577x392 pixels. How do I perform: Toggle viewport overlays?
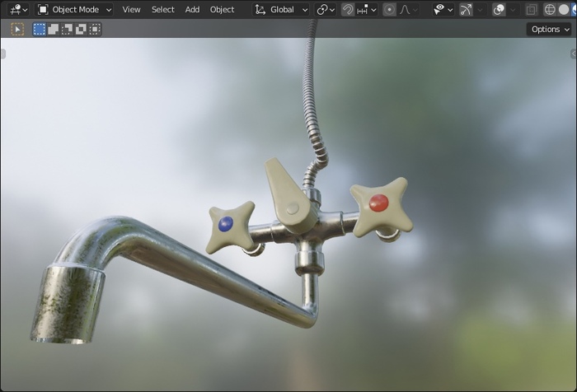pyautogui.click(x=499, y=10)
